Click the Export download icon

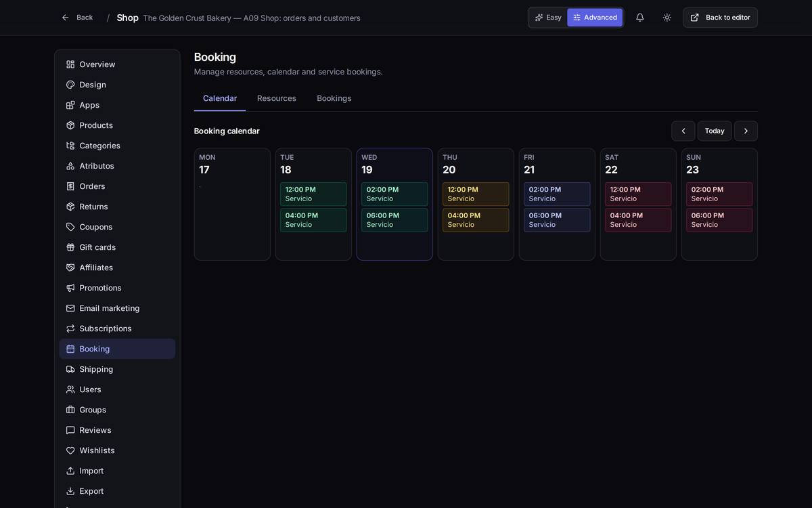coord(70,491)
